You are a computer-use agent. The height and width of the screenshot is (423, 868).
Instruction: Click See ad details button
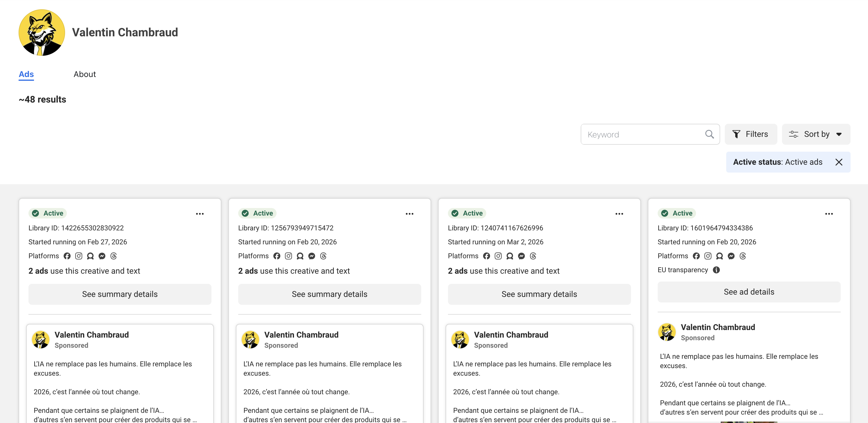(749, 292)
